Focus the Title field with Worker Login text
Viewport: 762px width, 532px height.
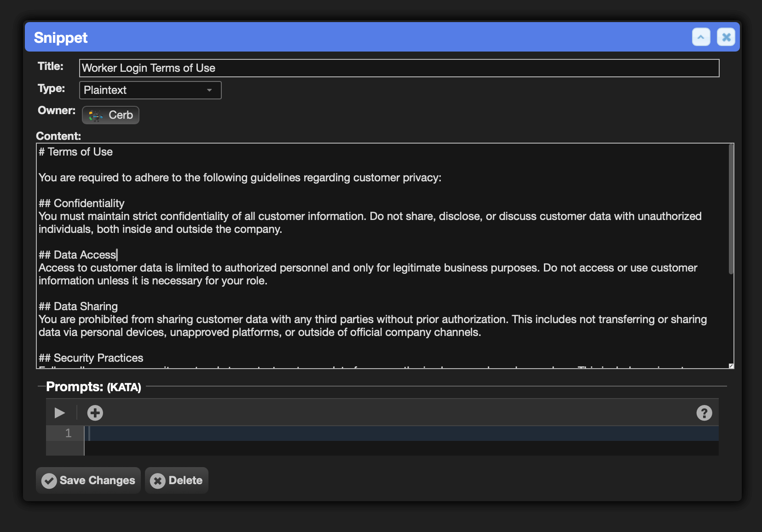pyautogui.click(x=398, y=68)
